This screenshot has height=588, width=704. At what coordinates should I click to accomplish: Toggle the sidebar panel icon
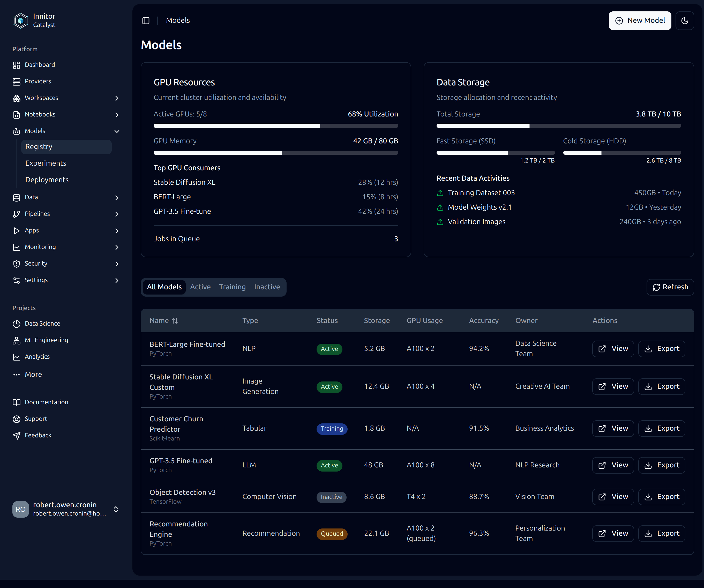pyautogui.click(x=146, y=21)
